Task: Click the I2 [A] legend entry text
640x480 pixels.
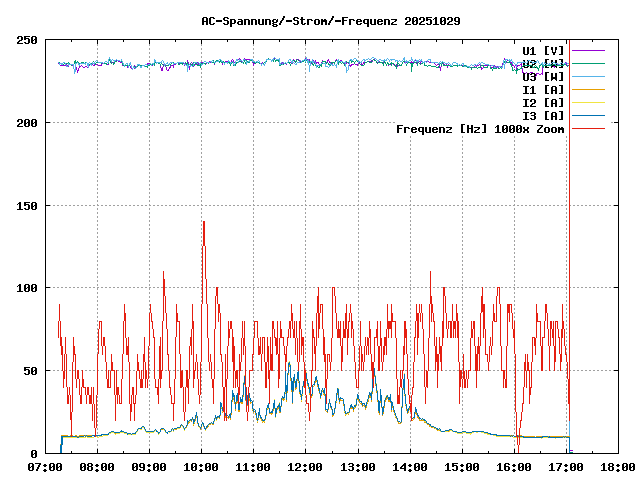Action: click(543, 102)
